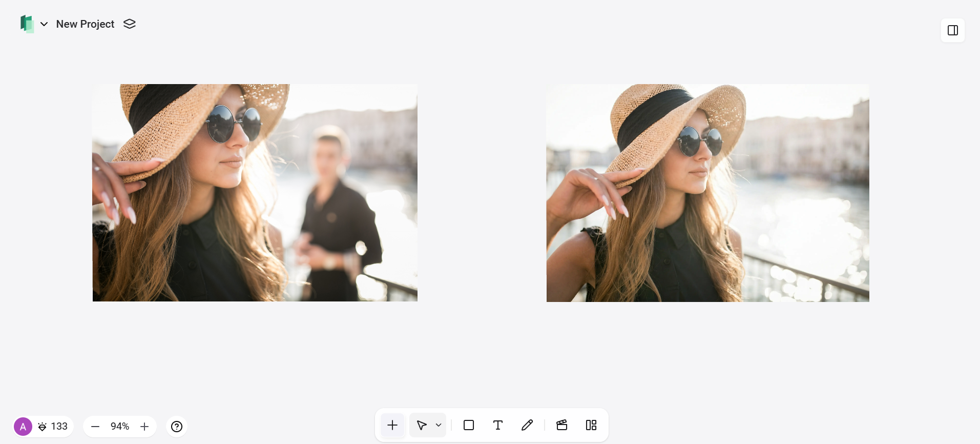This screenshot has height=444, width=980.
Task: Expand the main menu chevron beside logo
Action: pos(44,24)
